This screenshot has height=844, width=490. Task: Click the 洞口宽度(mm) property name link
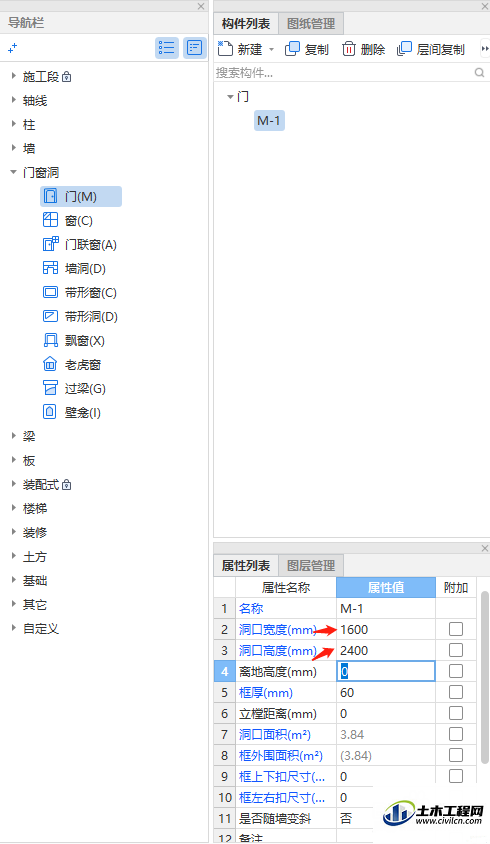pyautogui.click(x=278, y=629)
